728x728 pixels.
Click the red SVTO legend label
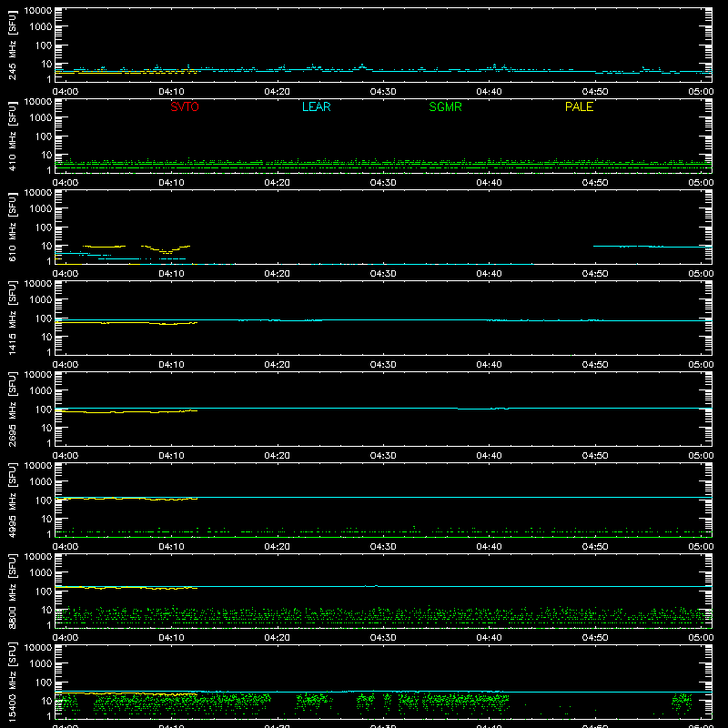pyautogui.click(x=185, y=106)
